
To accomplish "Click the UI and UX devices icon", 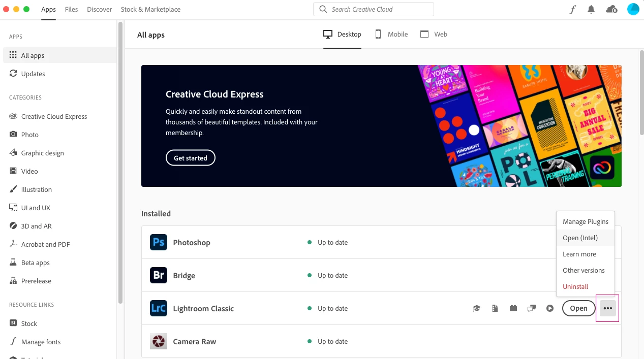I will (x=13, y=208).
